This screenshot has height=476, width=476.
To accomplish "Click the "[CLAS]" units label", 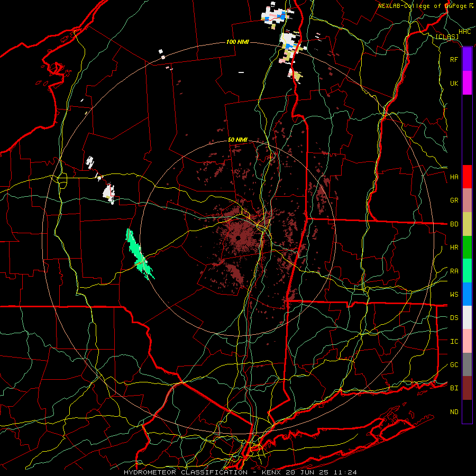I will click(447, 36).
